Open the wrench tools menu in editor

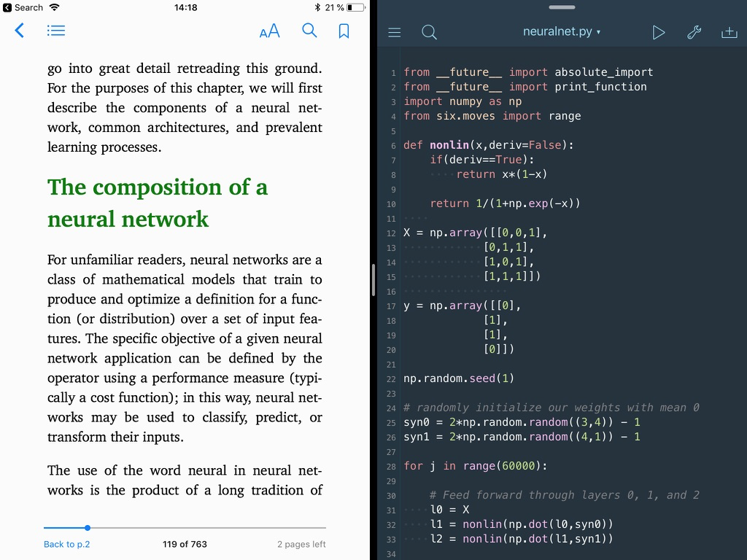pos(694,32)
